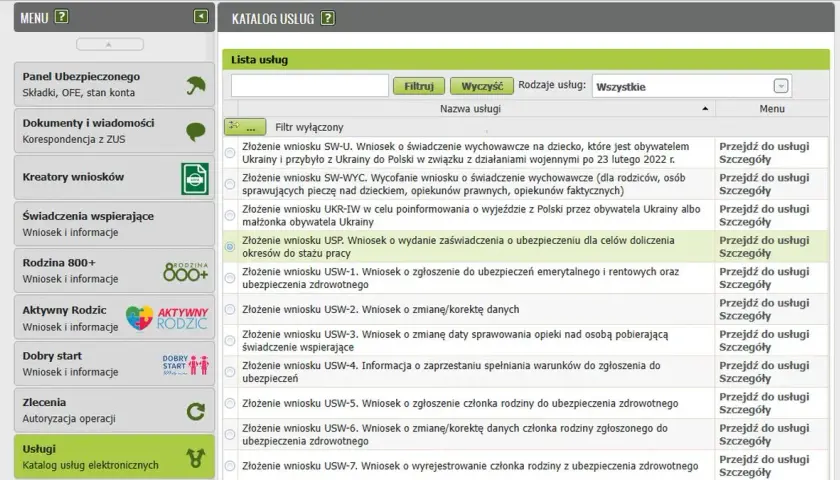
Task: Select the UKR-IW wniosek radio button
Action: point(230,215)
